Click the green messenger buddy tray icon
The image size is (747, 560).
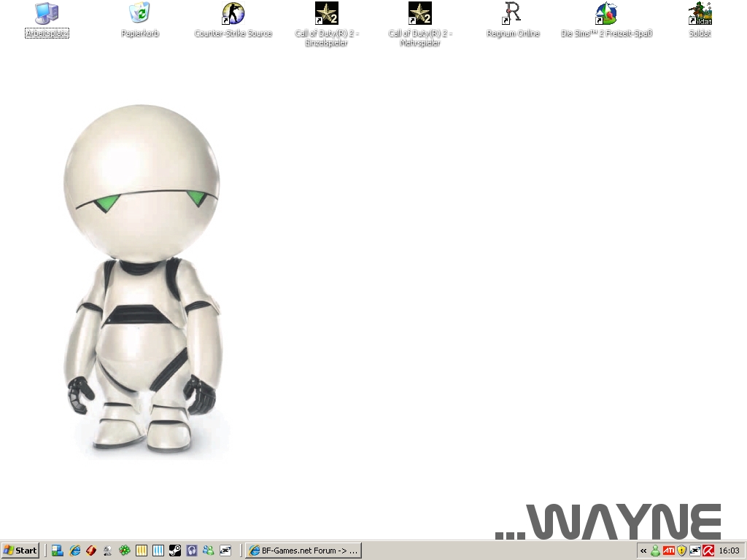[x=656, y=551]
